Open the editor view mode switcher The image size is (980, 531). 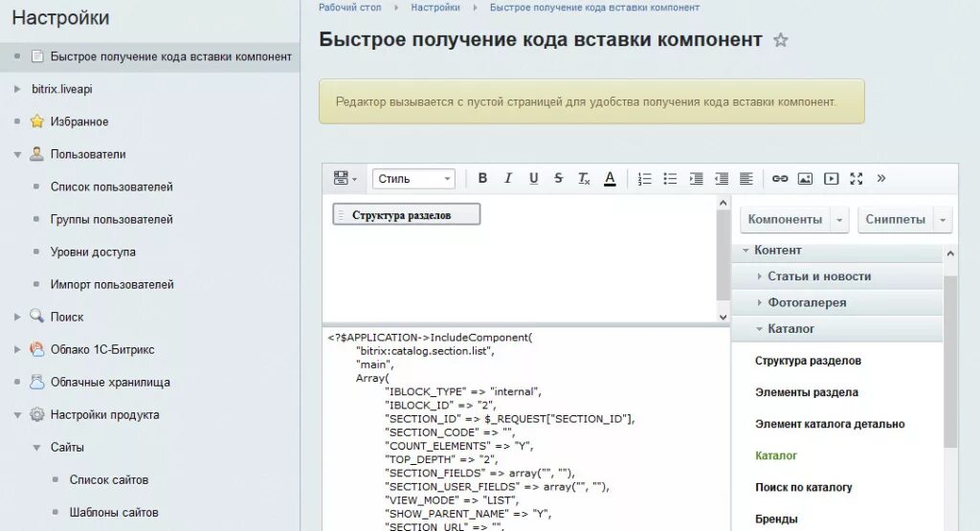[345, 179]
